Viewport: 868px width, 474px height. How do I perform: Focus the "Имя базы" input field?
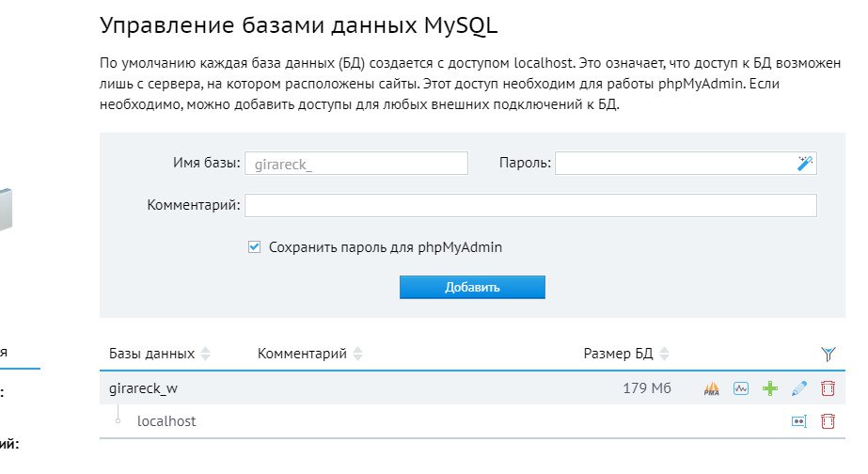356,164
